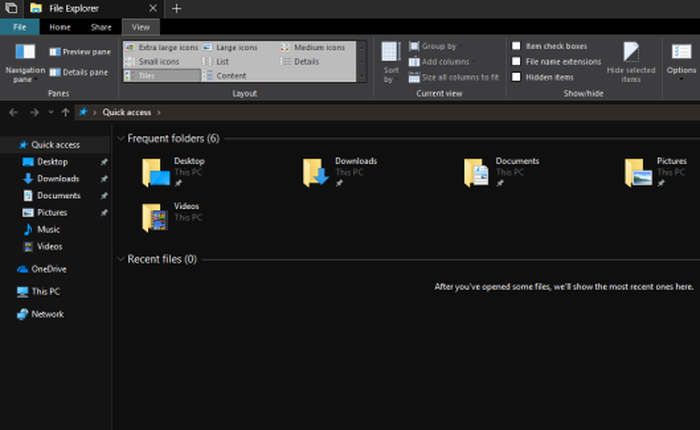Viewport: 700px width, 430px height.
Task: Enable File name extensions checkbox
Action: (x=516, y=61)
